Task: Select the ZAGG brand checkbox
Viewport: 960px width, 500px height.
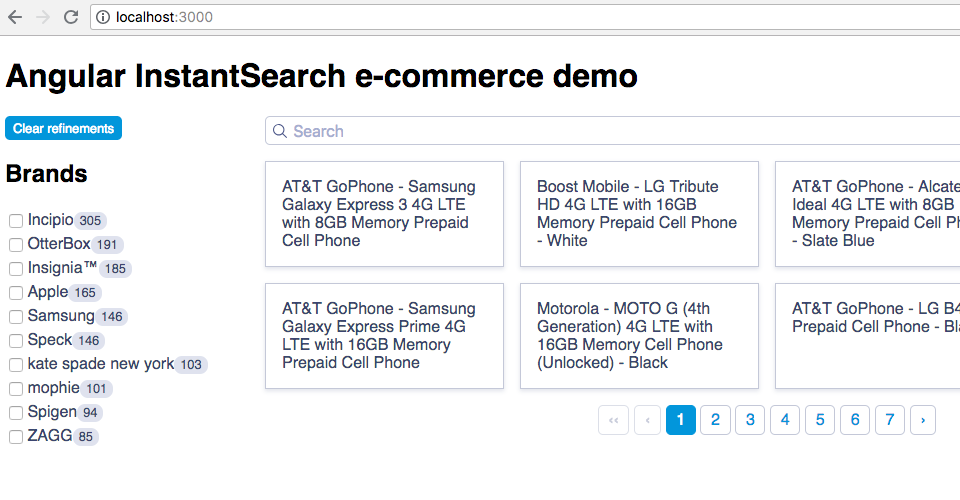Action: click(x=16, y=437)
